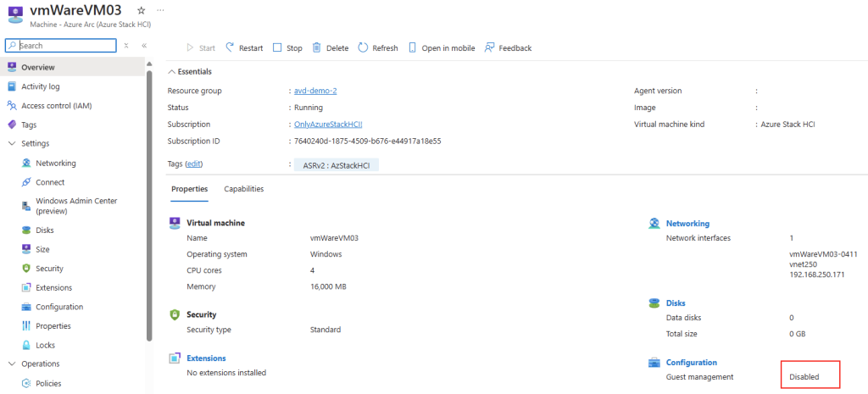Click the Activity log icon
This screenshot has width=868, height=394.
[12, 86]
